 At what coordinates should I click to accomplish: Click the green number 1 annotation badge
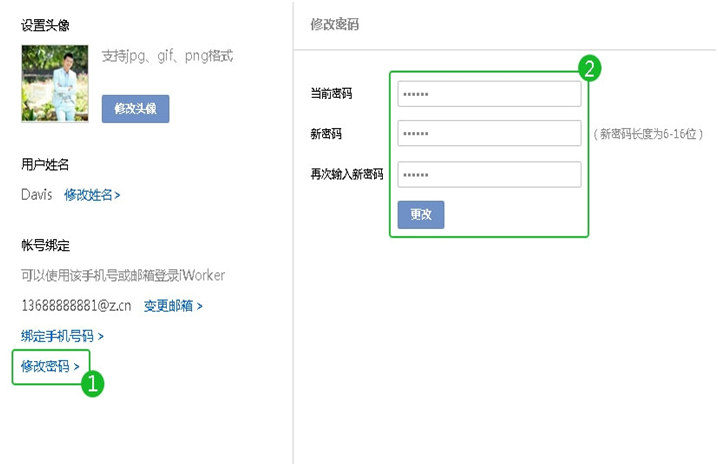(92, 383)
